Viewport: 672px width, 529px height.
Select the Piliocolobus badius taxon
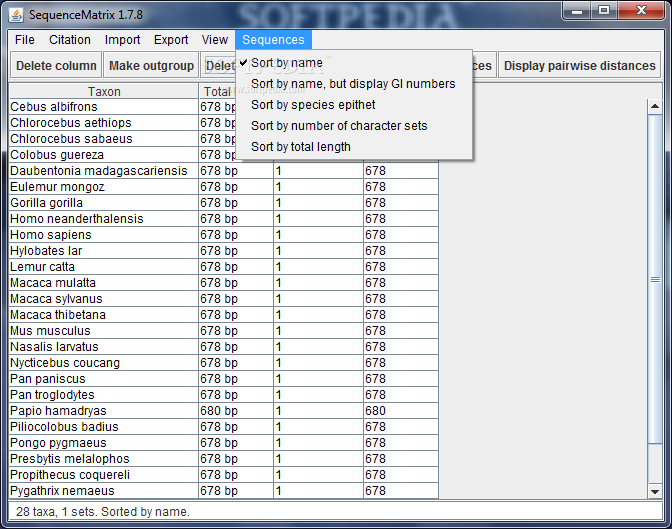[103, 427]
